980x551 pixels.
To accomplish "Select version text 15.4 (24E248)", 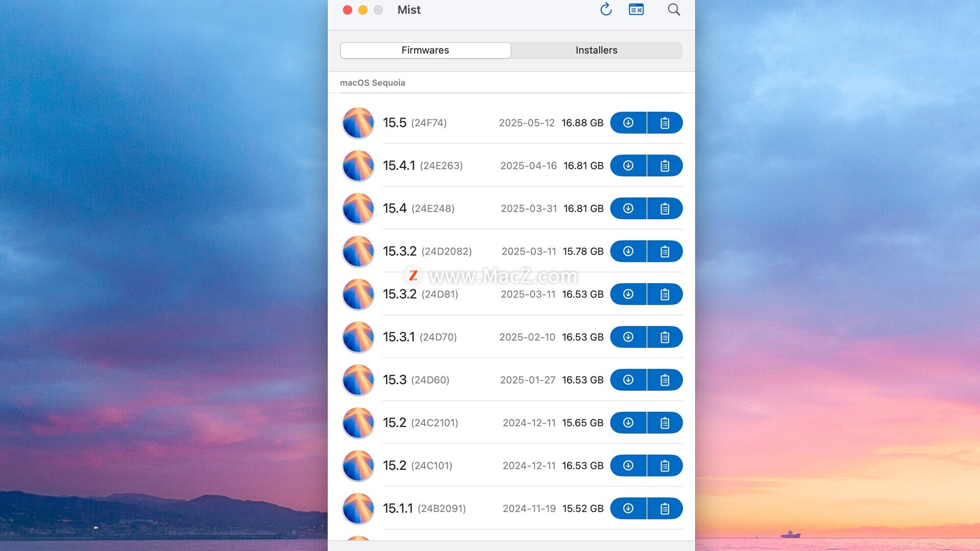I will 419,208.
